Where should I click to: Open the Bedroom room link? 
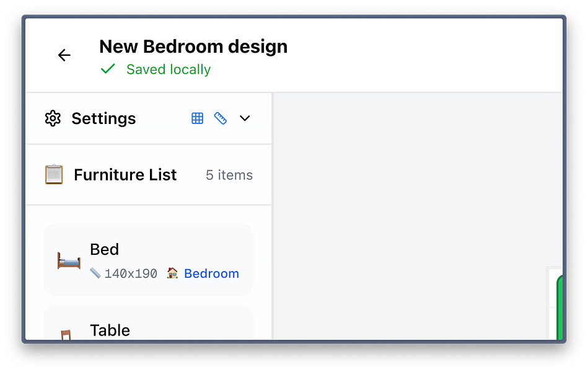click(211, 273)
